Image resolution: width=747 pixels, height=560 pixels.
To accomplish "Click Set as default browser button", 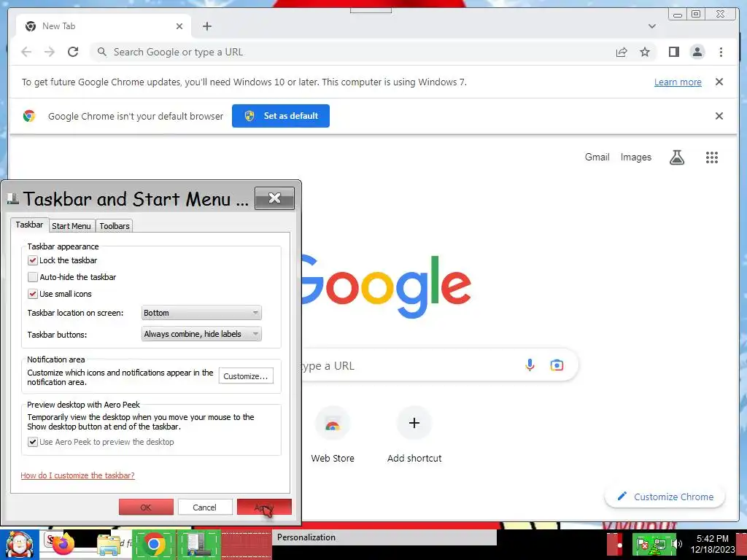I will tap(281, 116).
